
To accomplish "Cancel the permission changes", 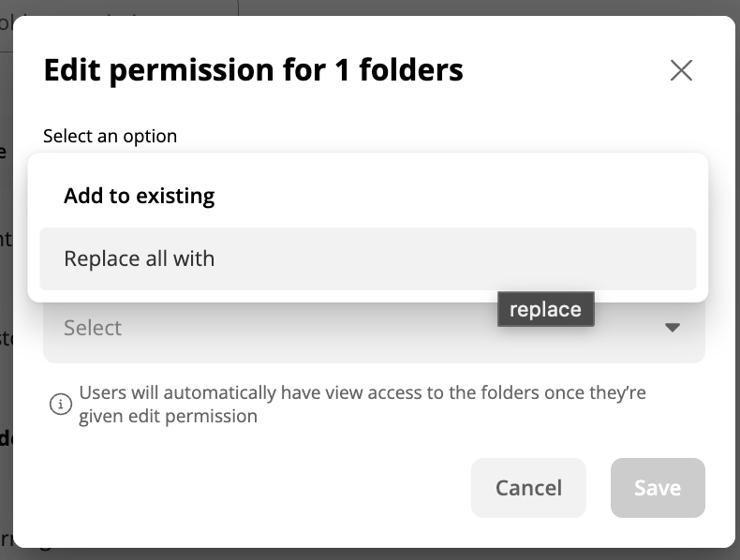I will [528, 487].
